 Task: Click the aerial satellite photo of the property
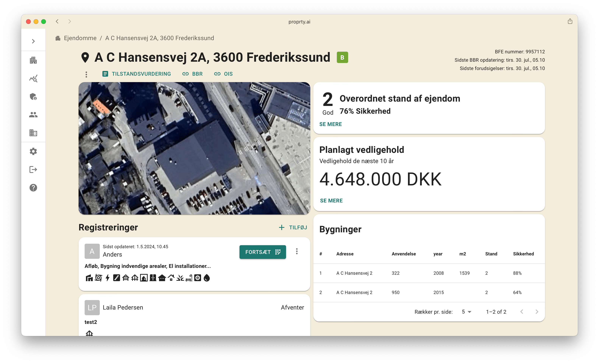(x=194, y=148)
